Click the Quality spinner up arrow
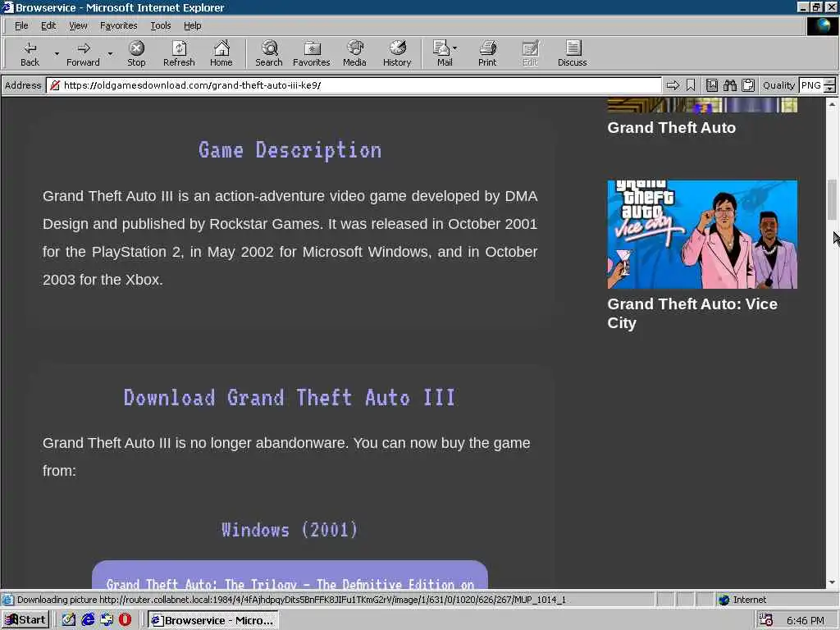Image resolution: width=840 pixels, height=630 pixels. 830,81
